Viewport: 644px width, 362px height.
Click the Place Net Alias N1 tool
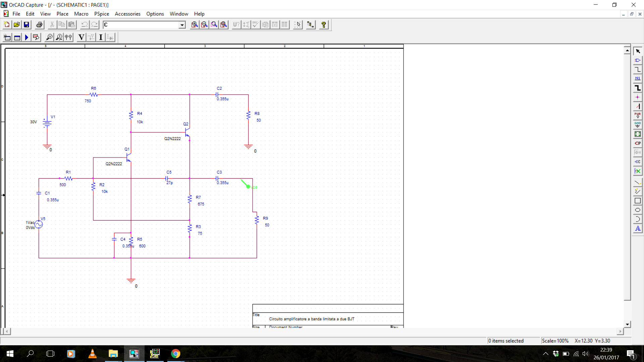point(637,78)
